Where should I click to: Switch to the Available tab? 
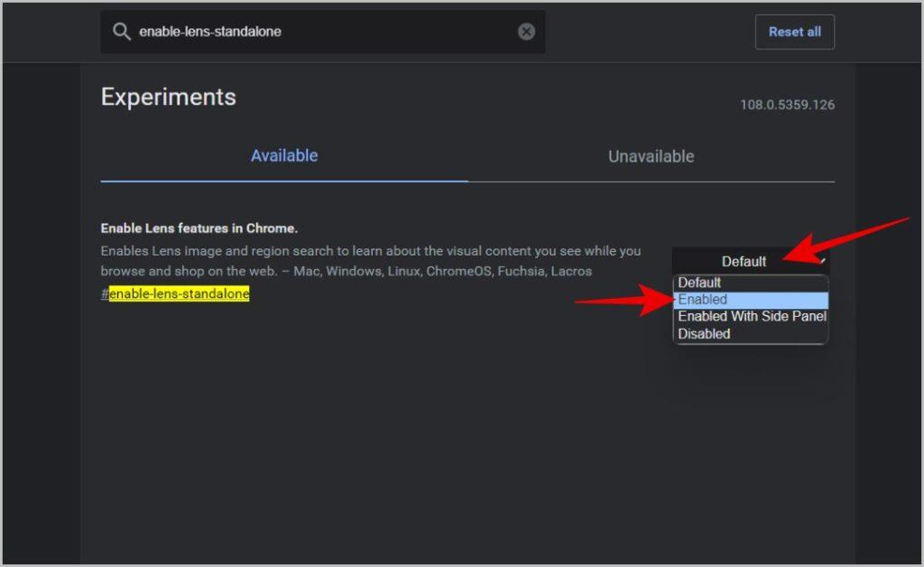point(284,156)
